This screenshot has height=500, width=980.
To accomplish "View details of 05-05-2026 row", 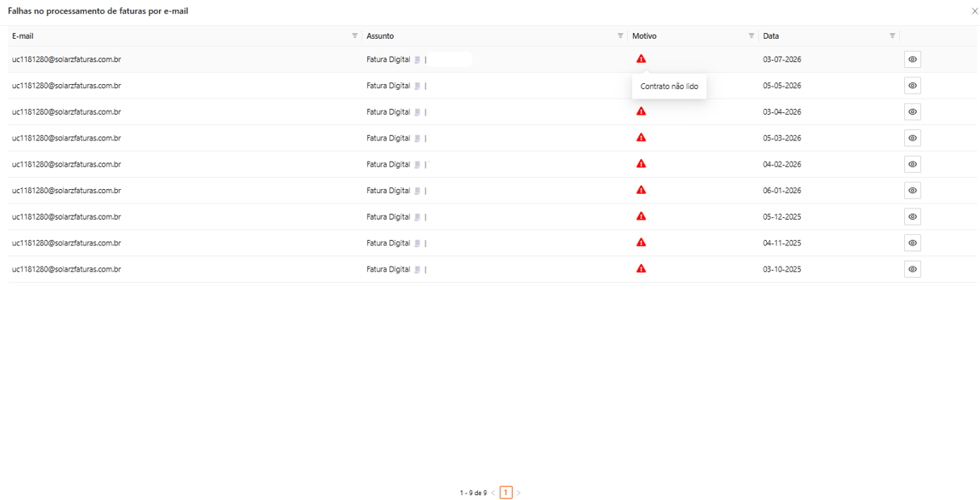I will click(912, 86).
